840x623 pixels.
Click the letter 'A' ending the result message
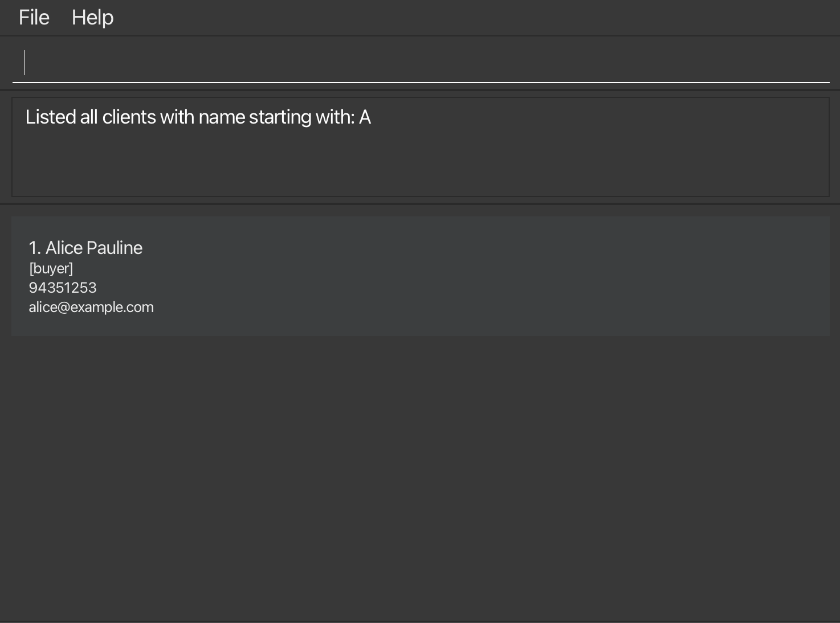(x=365, y=117)
